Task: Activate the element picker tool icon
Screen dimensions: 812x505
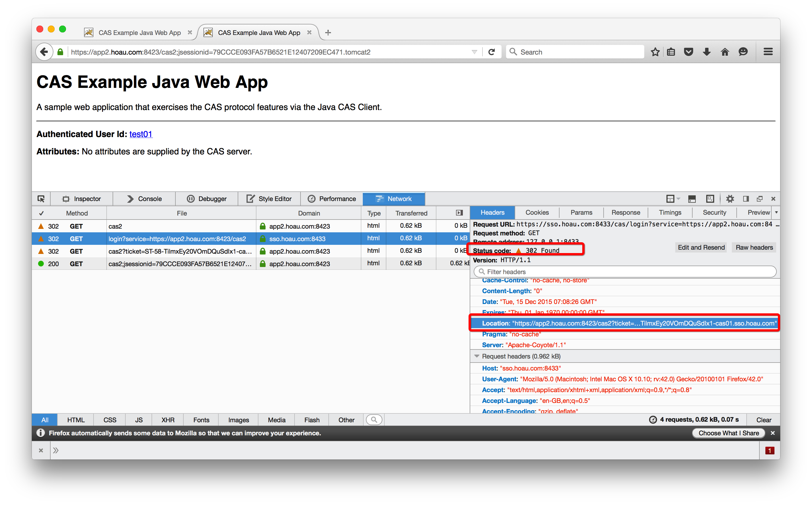Action: coord(41,199)
